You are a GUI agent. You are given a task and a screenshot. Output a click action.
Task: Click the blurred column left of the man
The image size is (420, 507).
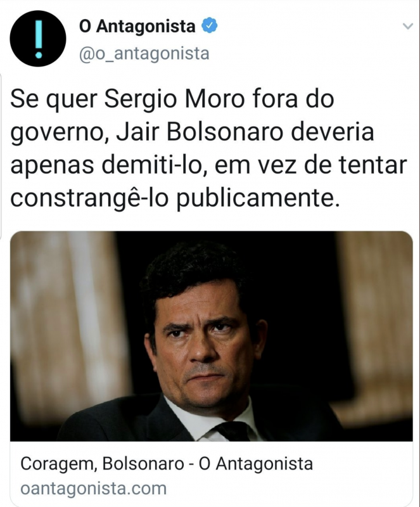63,323
